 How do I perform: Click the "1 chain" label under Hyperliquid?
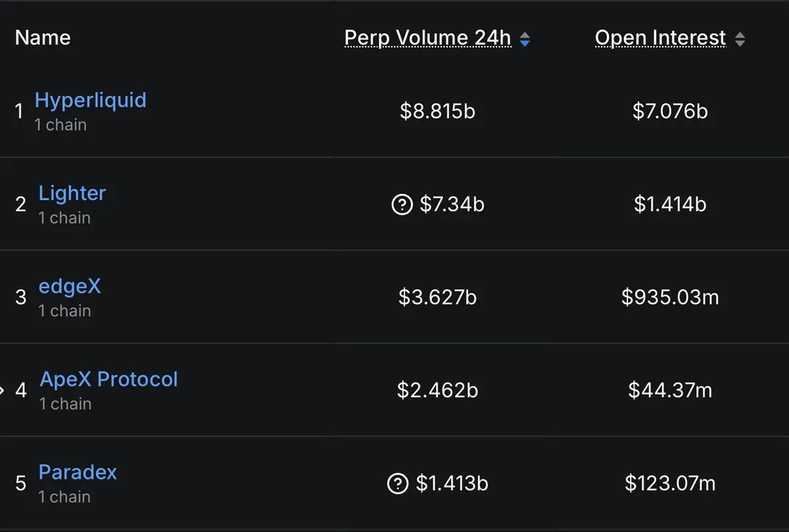(x=60, y=125)
